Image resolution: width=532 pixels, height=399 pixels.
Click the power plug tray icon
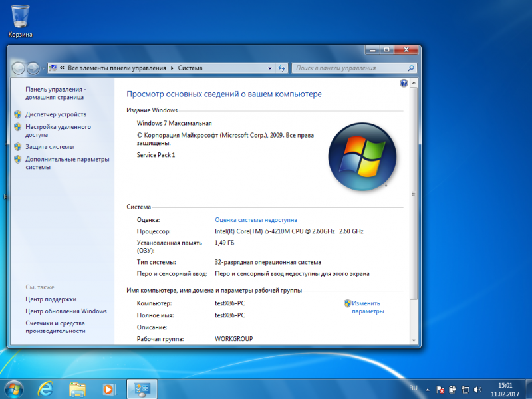[x=452, y=390]
